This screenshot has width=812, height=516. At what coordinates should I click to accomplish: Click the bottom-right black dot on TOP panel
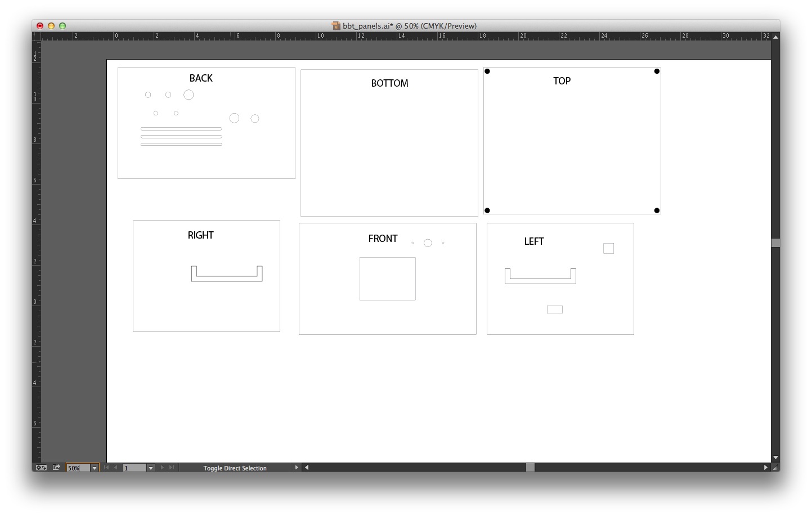click(657, 210)
